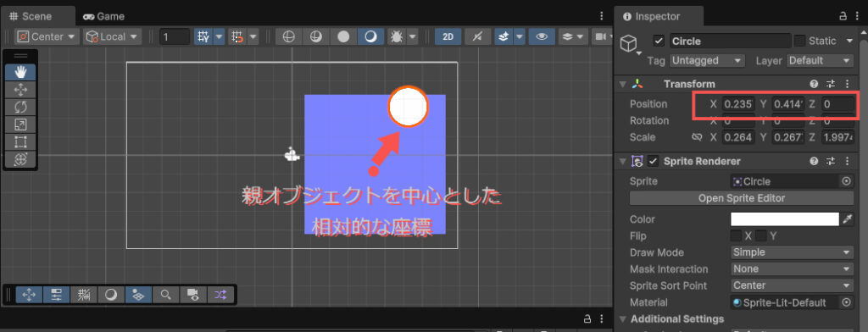
Task: Click the GameObject cube icon selector
Action: pos(629,44)
